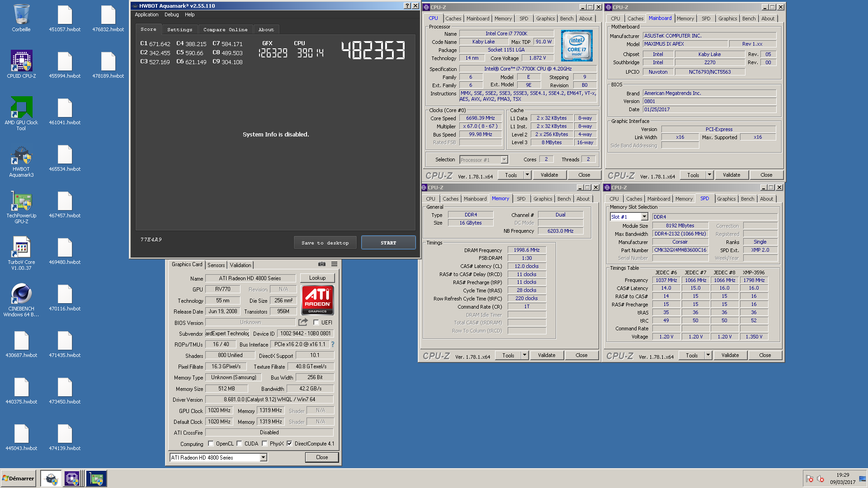Click the Part Number CMK32GX4M4B3600C16 field
The image size is (868, 488).
[680, 250]
